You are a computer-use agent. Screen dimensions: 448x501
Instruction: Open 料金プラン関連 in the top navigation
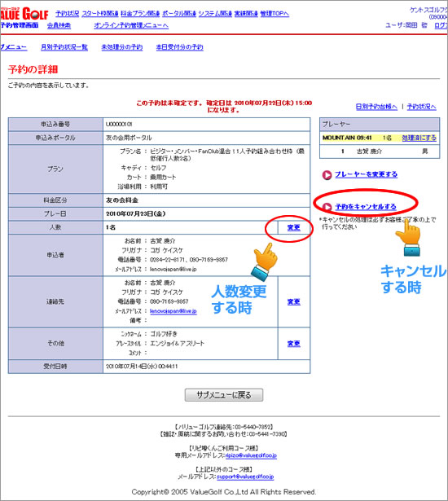coord(140,13)
